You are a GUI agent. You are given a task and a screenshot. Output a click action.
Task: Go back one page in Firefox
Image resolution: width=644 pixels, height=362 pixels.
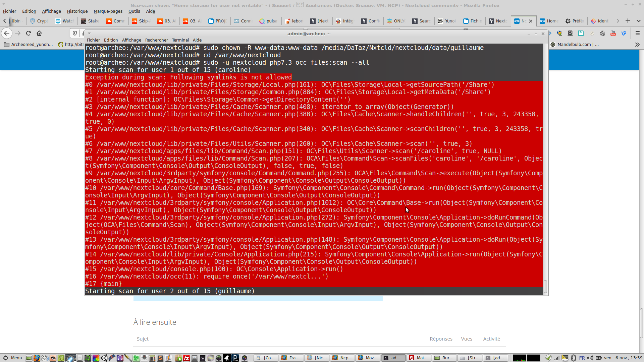[x=7, y=33]
